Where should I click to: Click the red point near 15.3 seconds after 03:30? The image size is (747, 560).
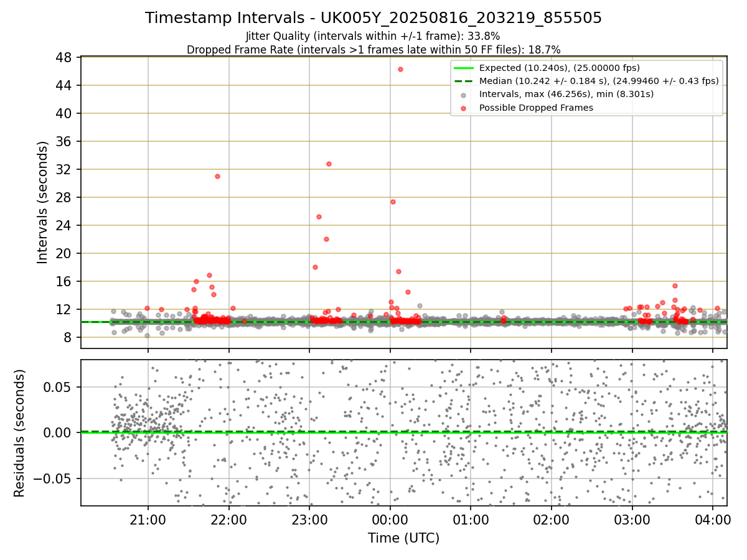tap(675, 286)
